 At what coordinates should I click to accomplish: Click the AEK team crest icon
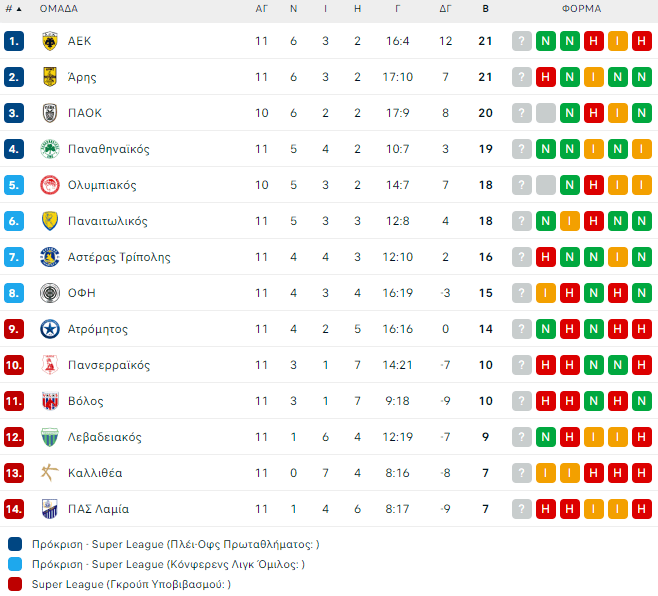tap(49, 41)
